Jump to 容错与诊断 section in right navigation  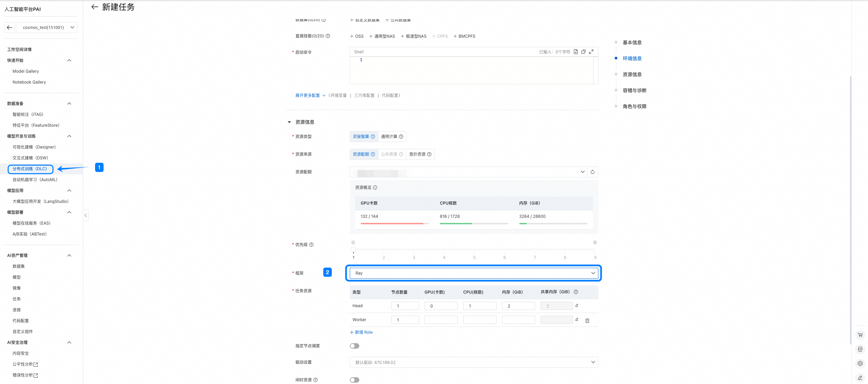pos(634,90)
